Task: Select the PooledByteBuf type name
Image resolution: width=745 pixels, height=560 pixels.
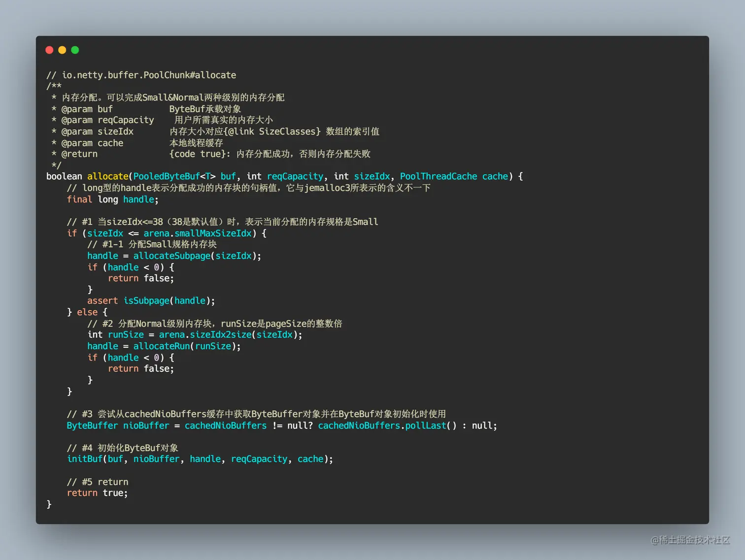Action: pos(167,176)
